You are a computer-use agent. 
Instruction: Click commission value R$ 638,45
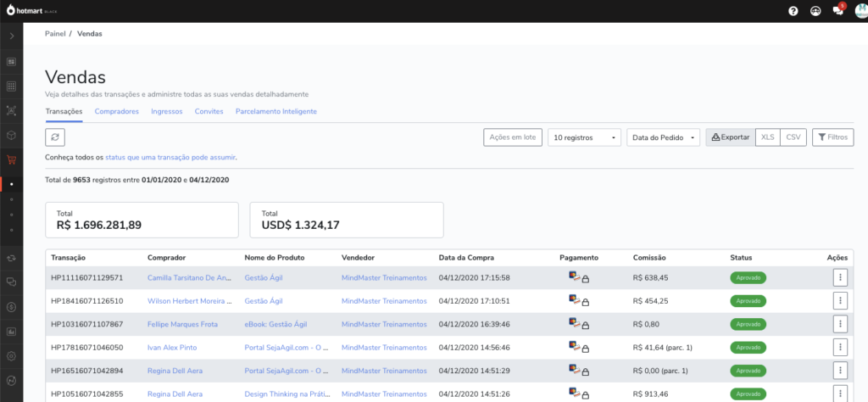pyautogui.click(x=650, y=277)
